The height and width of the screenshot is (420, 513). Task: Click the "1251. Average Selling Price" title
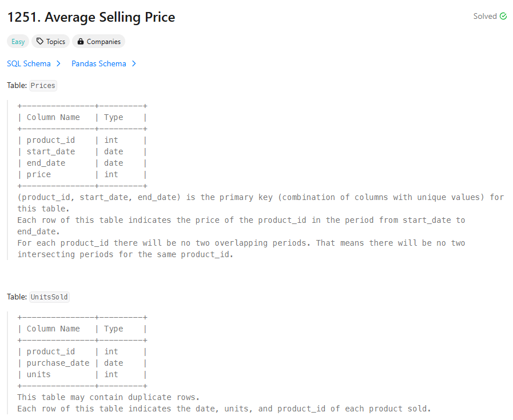coord(91,18)
